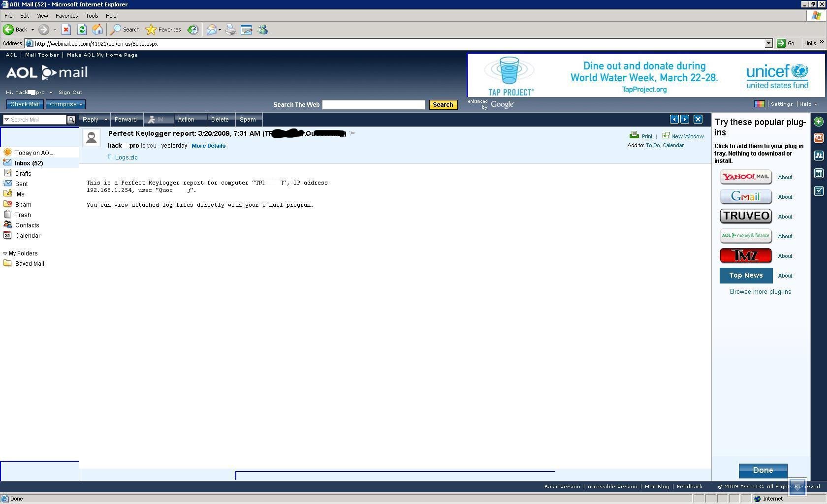Open the Reply options dropdown arrow

click(105, 120)
